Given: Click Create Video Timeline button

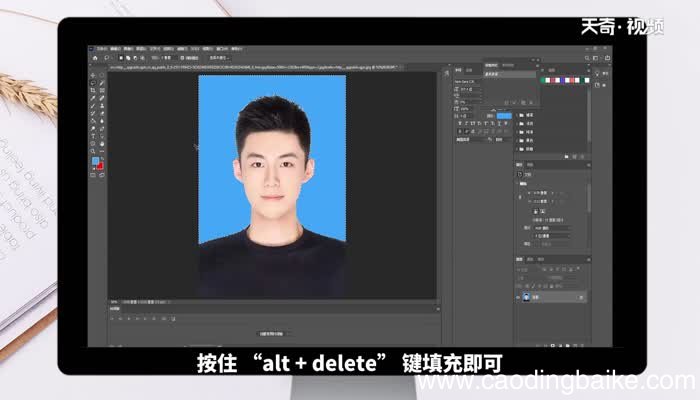Looking at the screenshot, I should [271, 334].
